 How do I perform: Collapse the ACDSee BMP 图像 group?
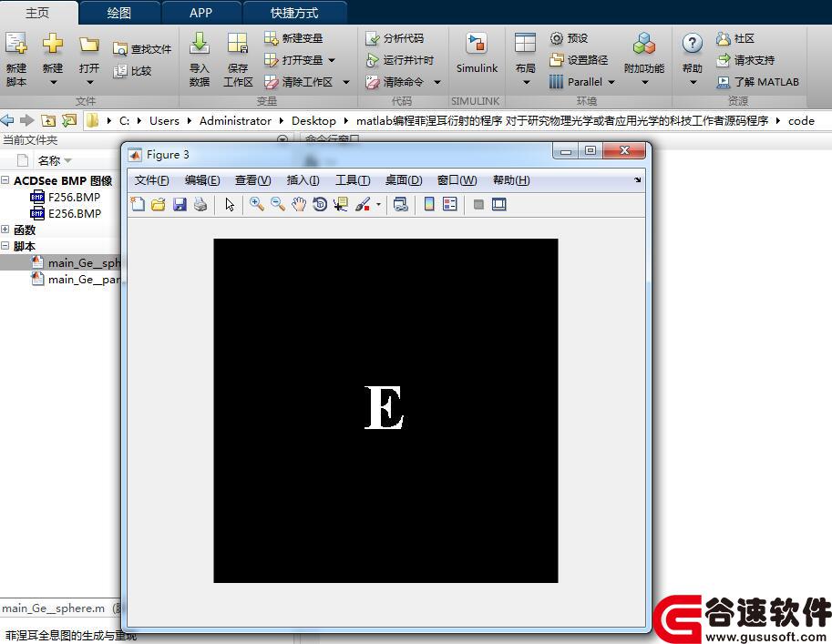coord(5,180)
